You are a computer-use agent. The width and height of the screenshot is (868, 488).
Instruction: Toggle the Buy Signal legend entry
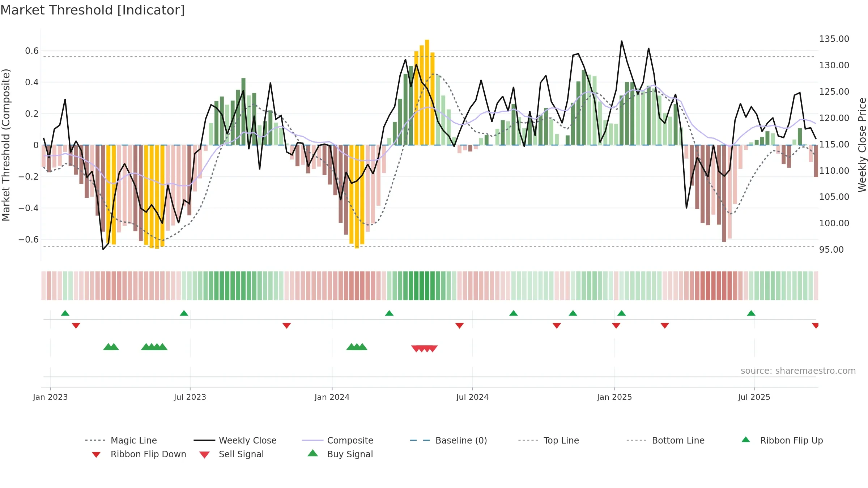[340, 454]
